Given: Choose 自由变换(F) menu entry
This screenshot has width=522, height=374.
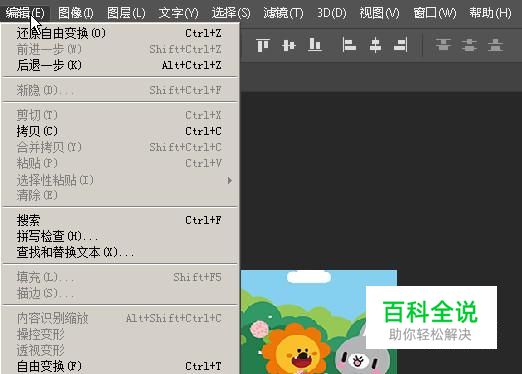Looking at the screenshot, I should pos(120,366).
